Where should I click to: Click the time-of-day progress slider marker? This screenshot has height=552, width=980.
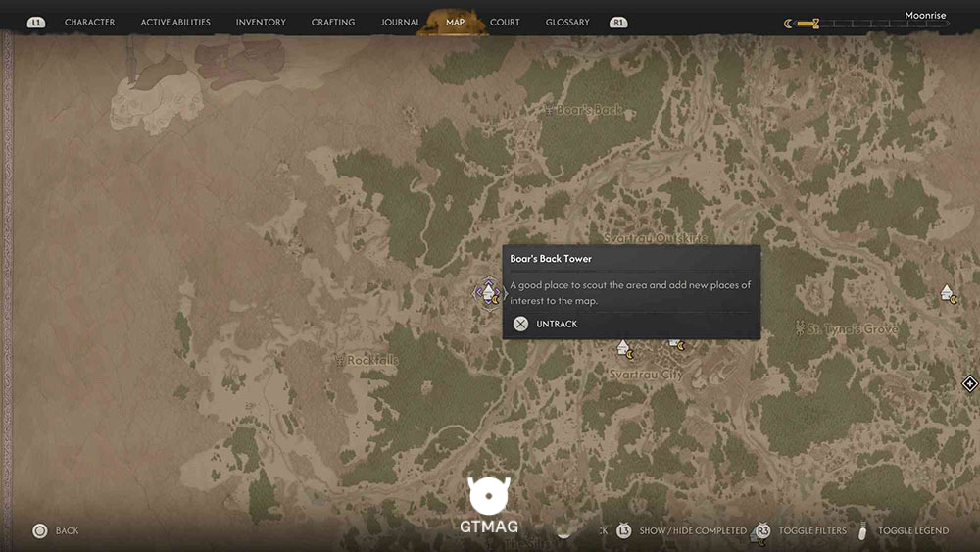click(x=815, y=24)
